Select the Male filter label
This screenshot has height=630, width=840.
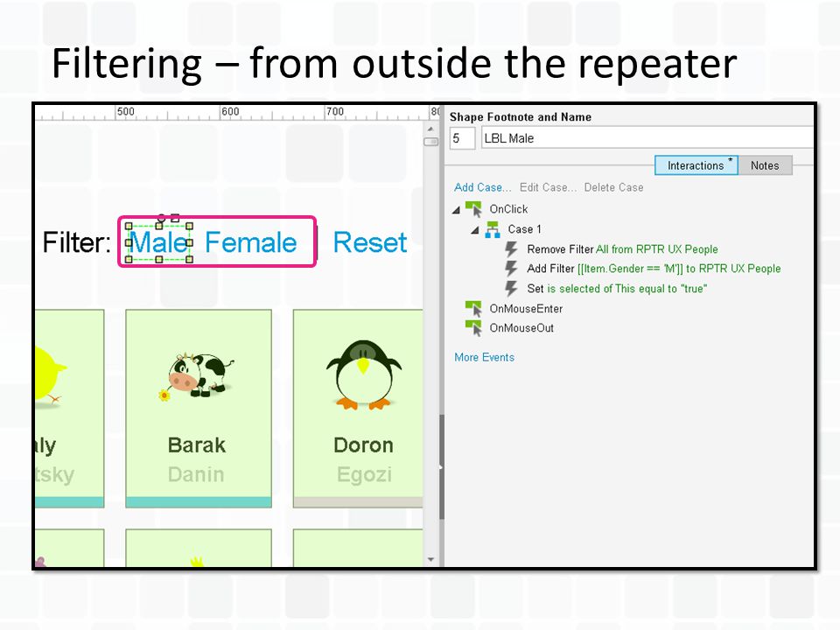point(158,242)
